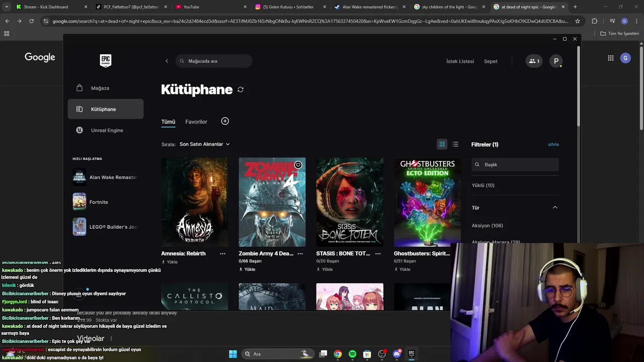Install STASIS: BONE TOTEM via Yükle

[325, 269]
